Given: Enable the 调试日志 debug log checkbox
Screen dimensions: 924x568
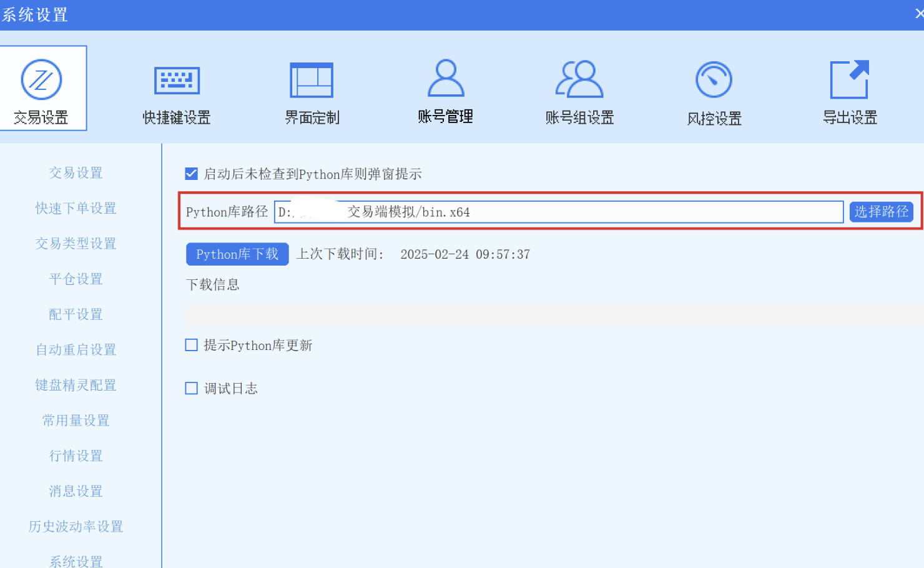Looking at the screenshot, I should click(x=191, y=387).
